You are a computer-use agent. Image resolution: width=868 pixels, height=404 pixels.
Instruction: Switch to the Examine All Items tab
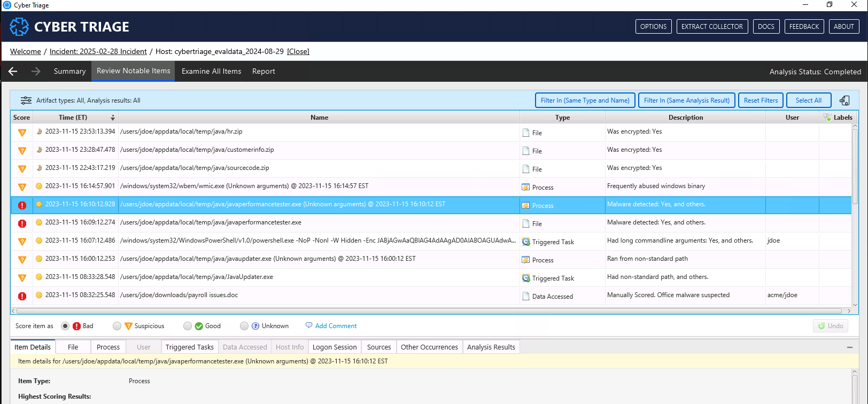211,71
